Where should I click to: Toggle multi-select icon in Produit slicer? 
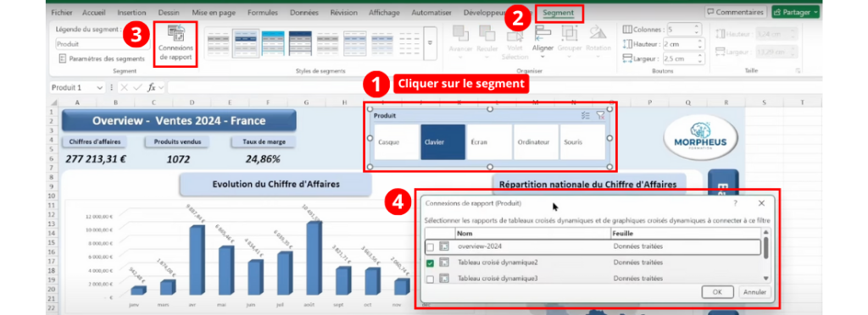(x=586, y=115)
